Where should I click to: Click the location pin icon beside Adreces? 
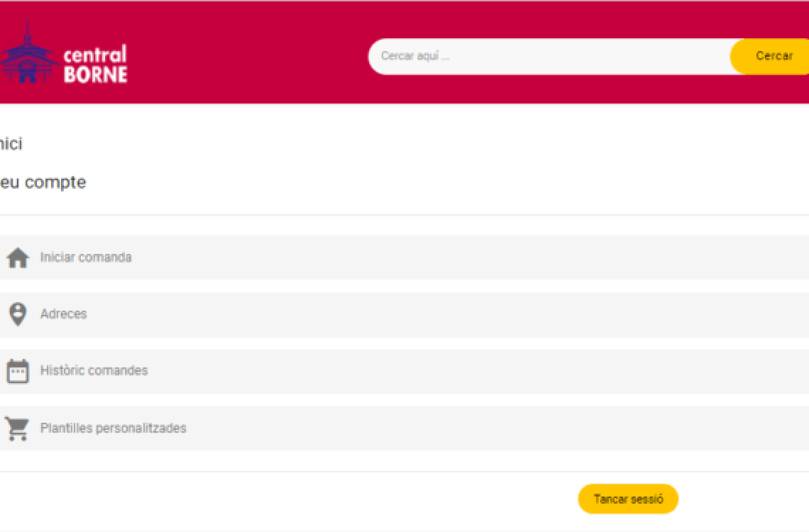pos(18,314)
